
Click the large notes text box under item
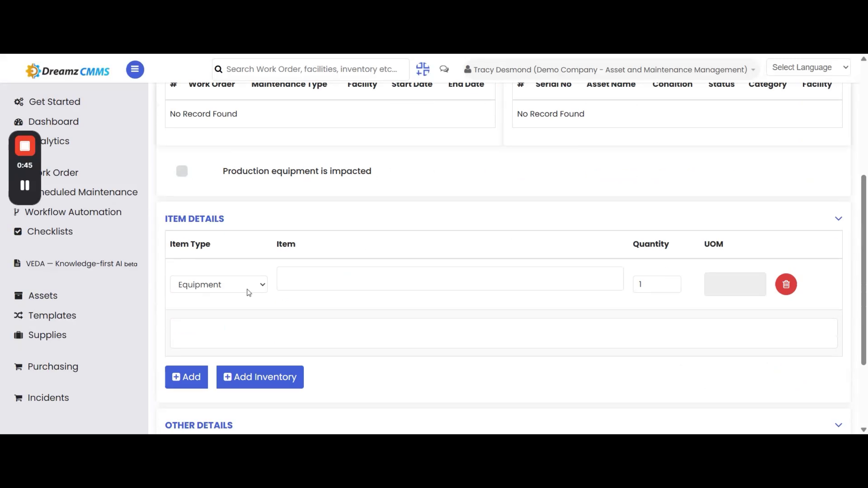[503, 333]
